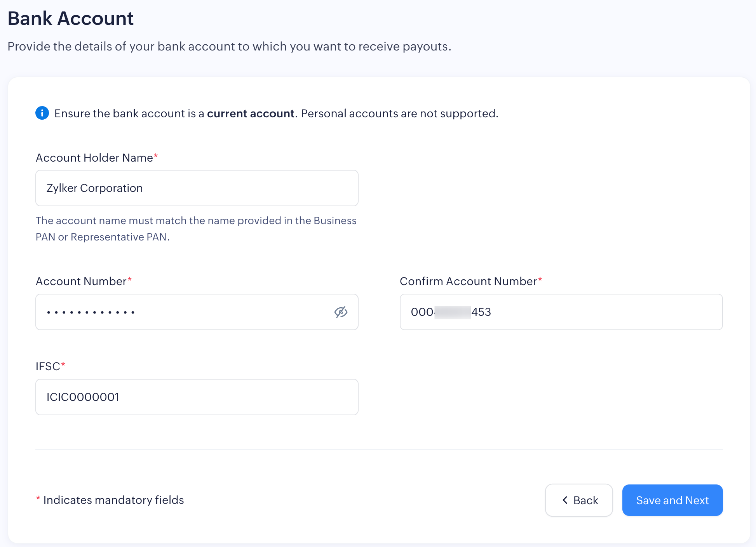
Task: Click into the masked Account Number field
Action: pos(183,312)
